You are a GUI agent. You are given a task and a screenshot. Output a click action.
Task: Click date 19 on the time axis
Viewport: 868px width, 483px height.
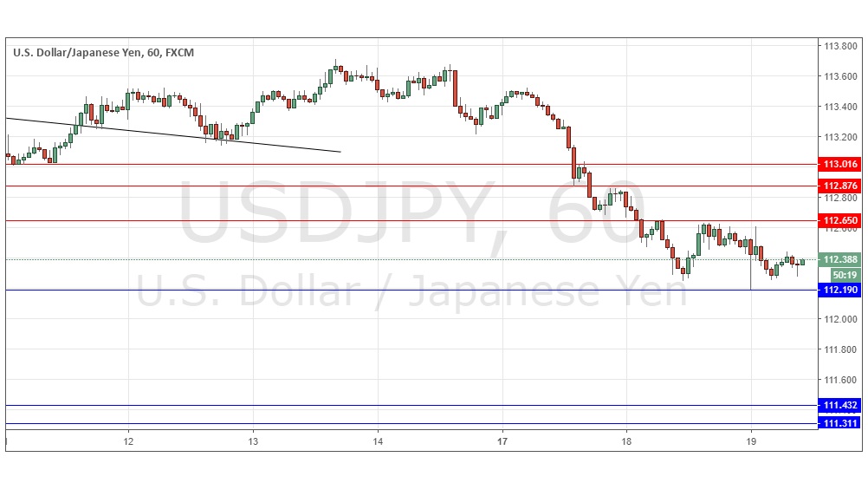tap(751, 442)
